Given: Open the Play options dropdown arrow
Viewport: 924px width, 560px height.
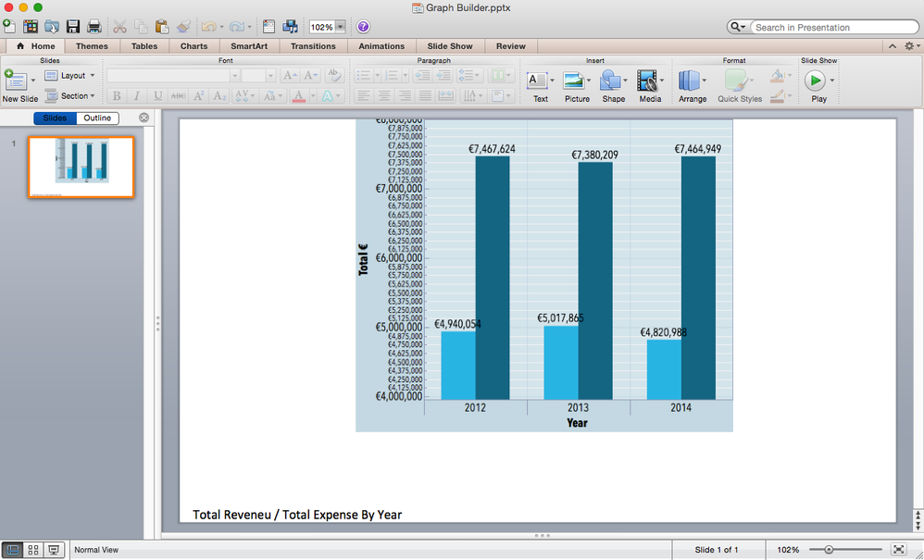Looking at the screenshot, I should (x=832, y=81).
